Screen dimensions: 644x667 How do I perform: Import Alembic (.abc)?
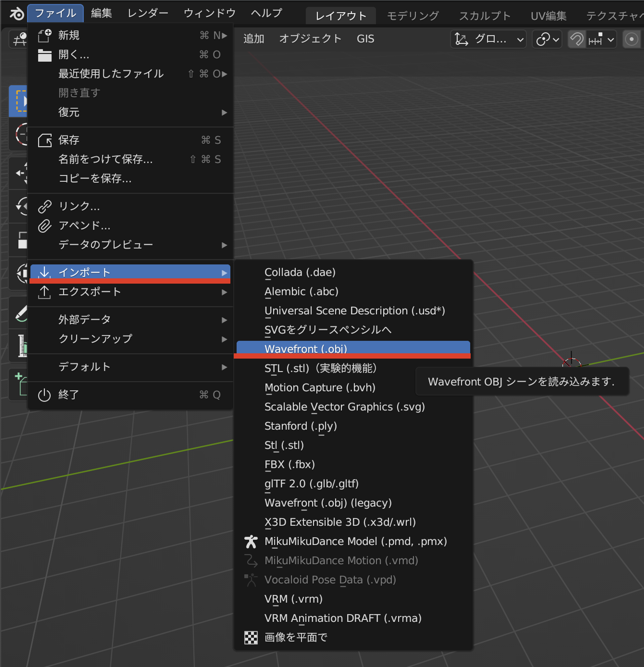click(353, 292)
